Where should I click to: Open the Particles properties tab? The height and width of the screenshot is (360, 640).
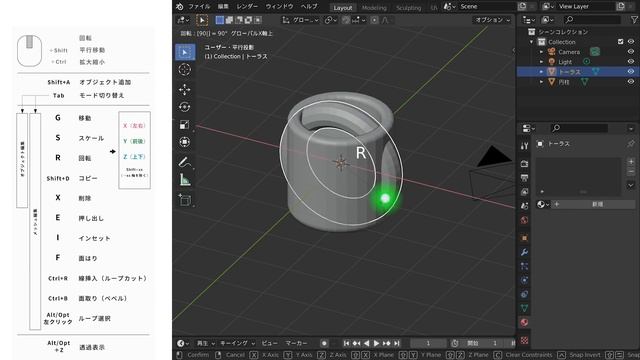tap(524, 266)
